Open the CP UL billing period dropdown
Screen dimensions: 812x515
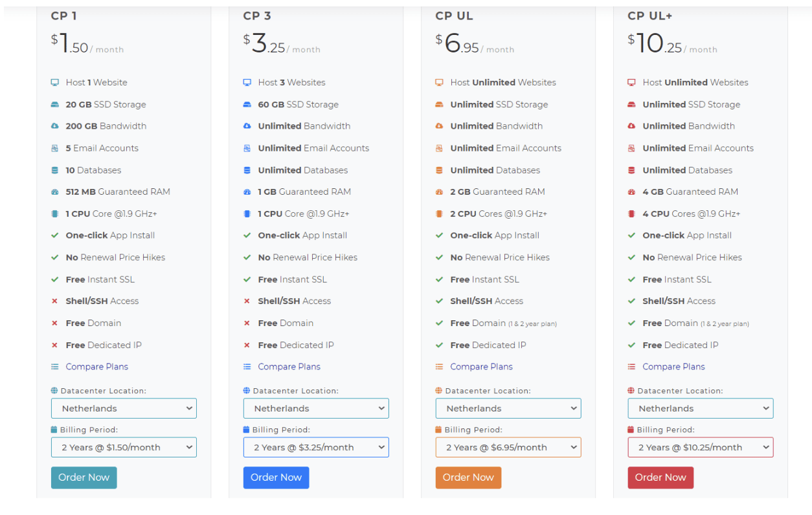[x=508, y=447]
